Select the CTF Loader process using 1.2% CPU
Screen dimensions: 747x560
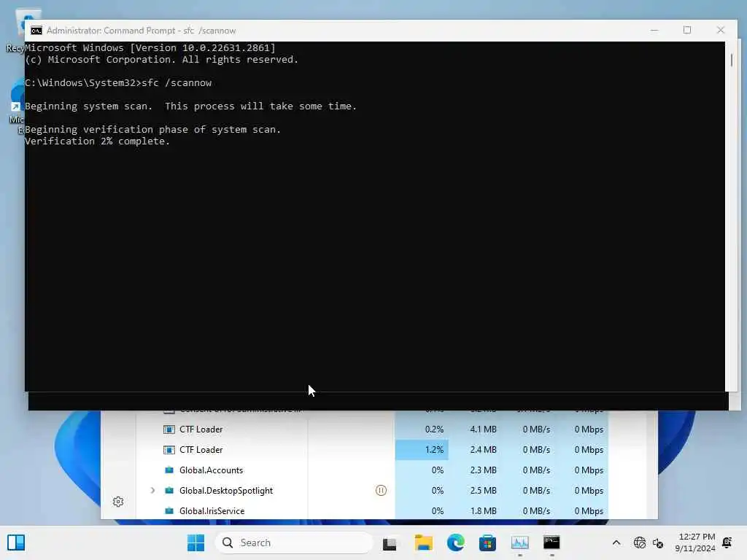tap(372, 449)
